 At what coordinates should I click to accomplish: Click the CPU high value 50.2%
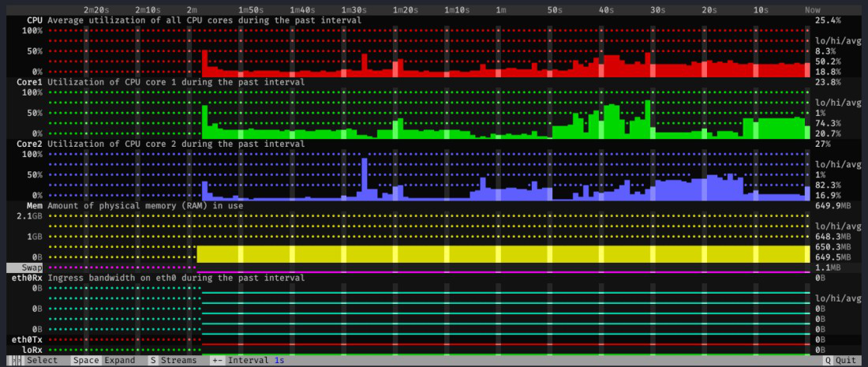(828, 62)
